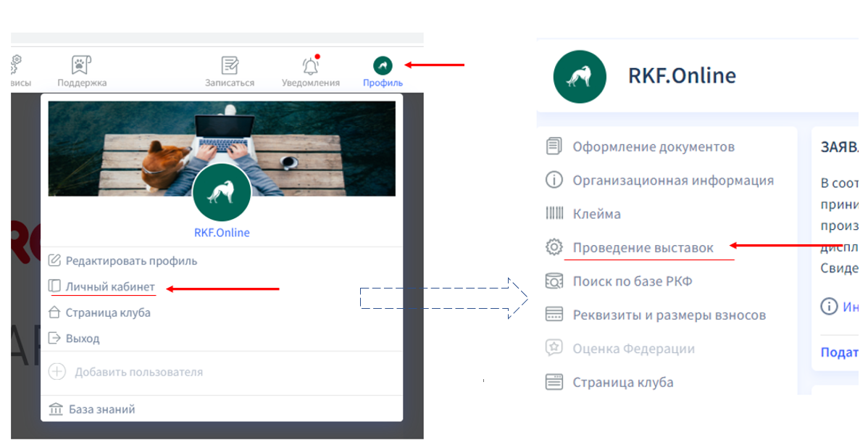Click the gear icon beside Проведение выставок
This screenshot has width=868, height=448.
[x=554, y=247]
